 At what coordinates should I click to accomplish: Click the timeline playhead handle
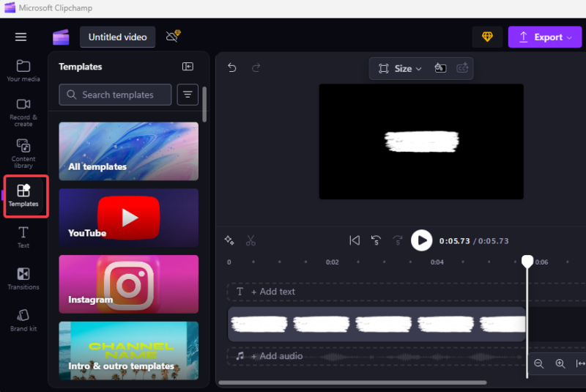[527, 261]
